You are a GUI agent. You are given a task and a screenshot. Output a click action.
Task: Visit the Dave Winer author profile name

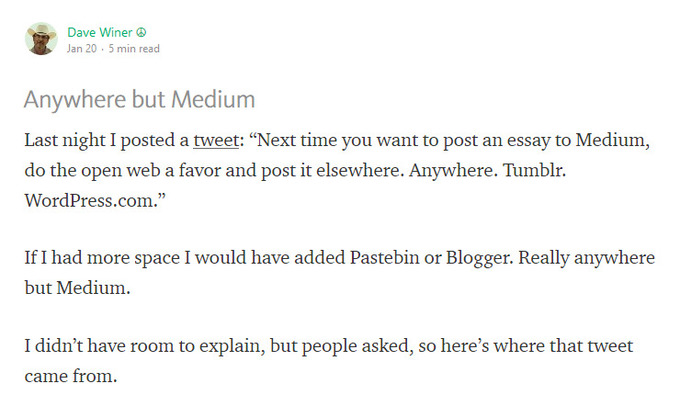click(100, 33)
